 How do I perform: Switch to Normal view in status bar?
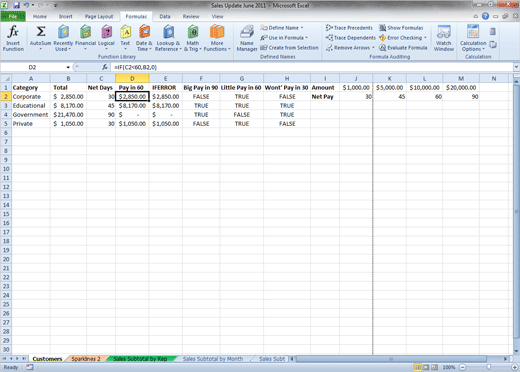tap(417, 367)
